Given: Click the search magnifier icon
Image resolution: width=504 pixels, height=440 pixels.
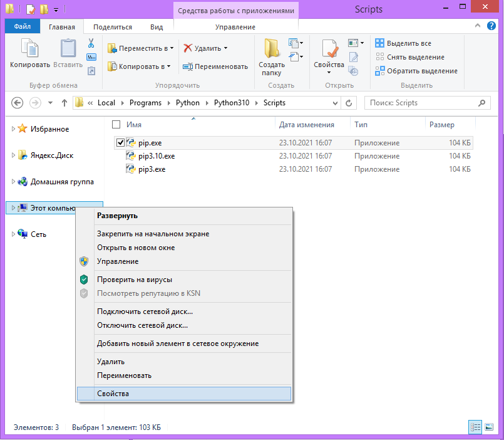Looking at the screenshot, I should (481, 103).
